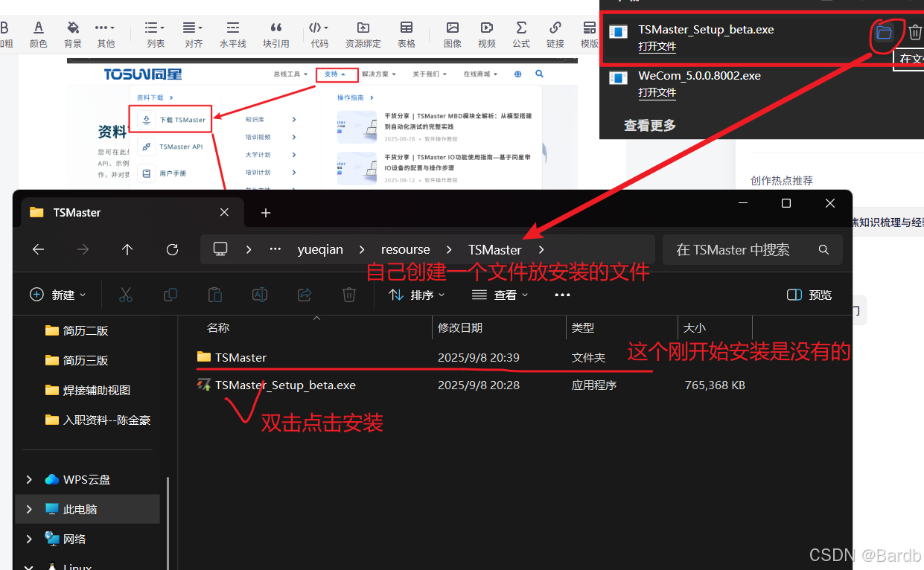Select the TSMaster folder row

473,357
